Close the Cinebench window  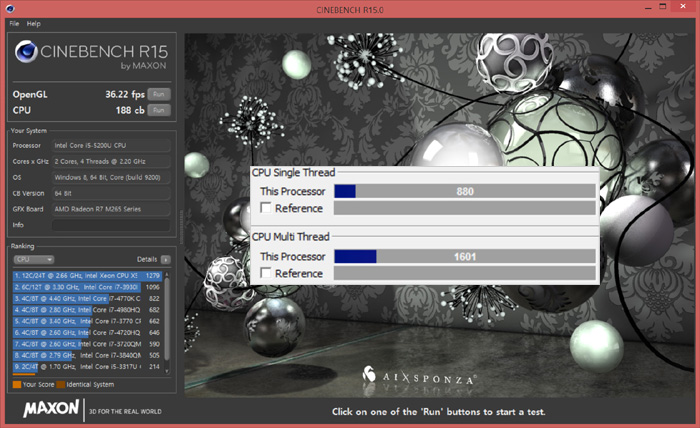tap(683, 7)
